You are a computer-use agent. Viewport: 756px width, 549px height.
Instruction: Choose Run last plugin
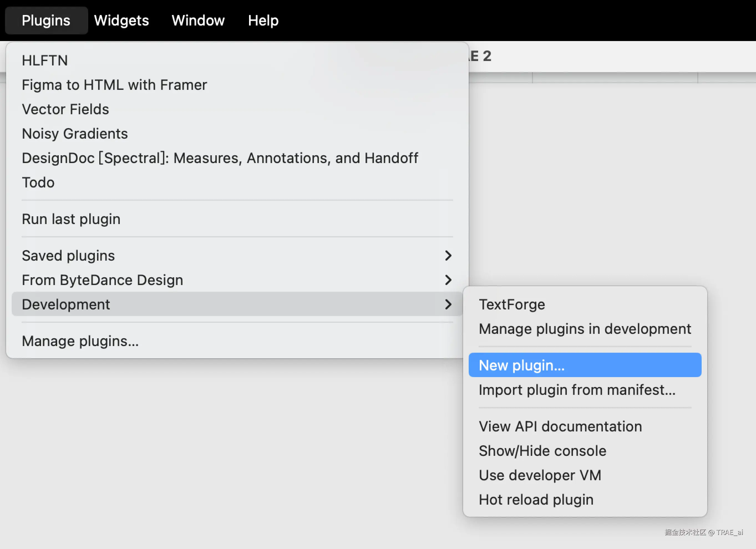tap(71, 219)
